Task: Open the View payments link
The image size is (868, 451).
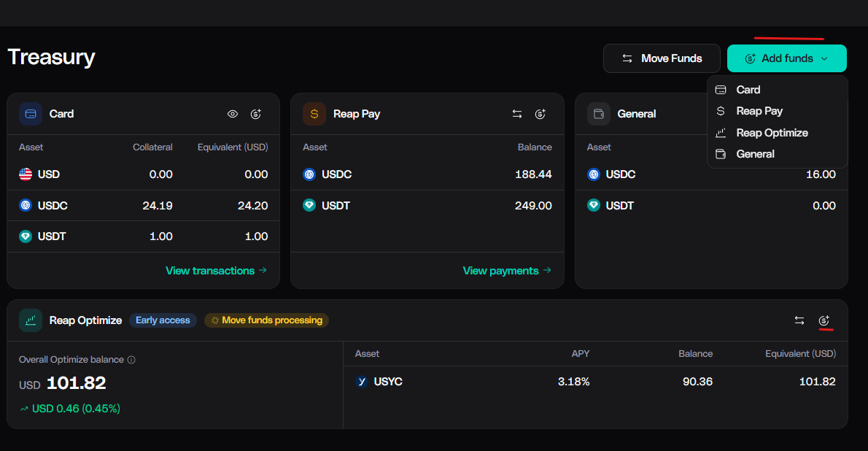Action: pos(507,270)
